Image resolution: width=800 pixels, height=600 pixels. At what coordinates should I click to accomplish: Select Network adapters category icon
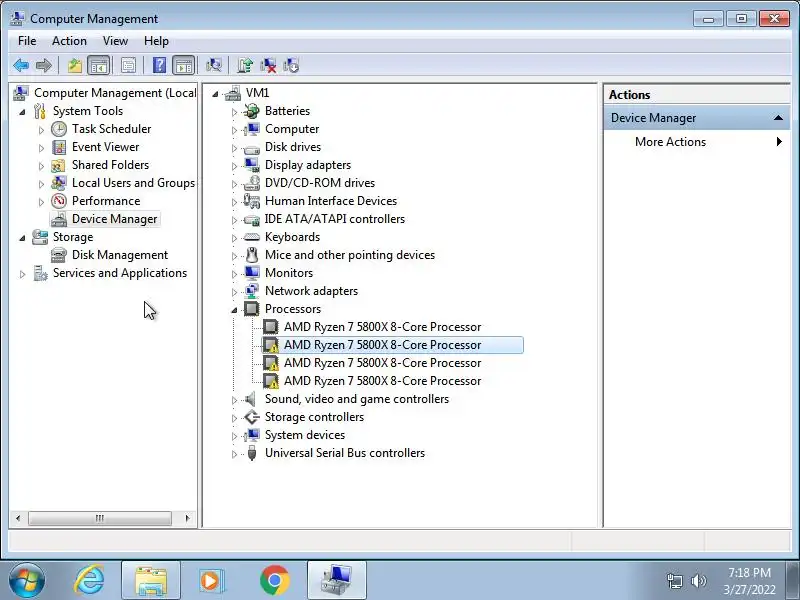(x=252, y=291)
